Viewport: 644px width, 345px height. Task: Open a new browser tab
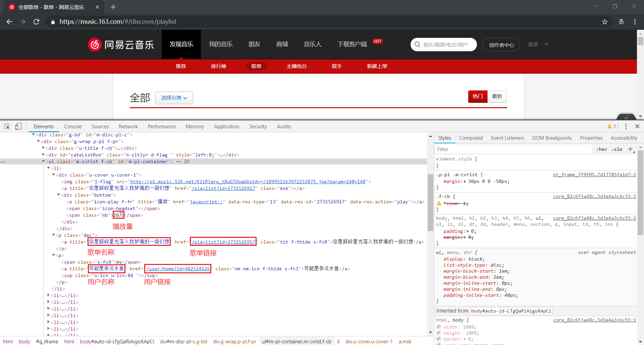113,7
